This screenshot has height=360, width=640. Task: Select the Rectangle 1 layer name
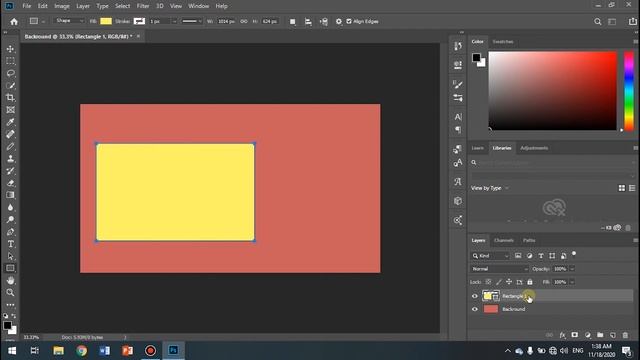(x=514, y=296)
